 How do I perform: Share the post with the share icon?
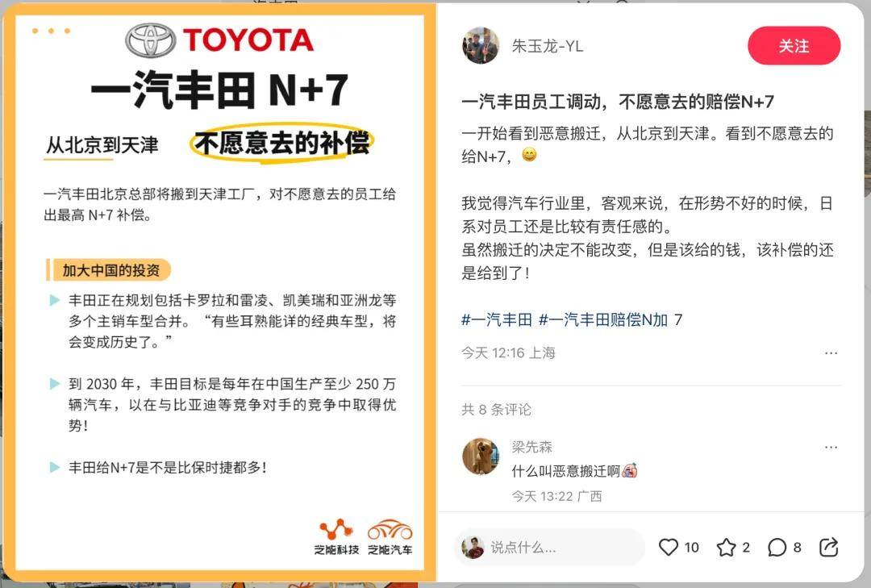[828, 548]
